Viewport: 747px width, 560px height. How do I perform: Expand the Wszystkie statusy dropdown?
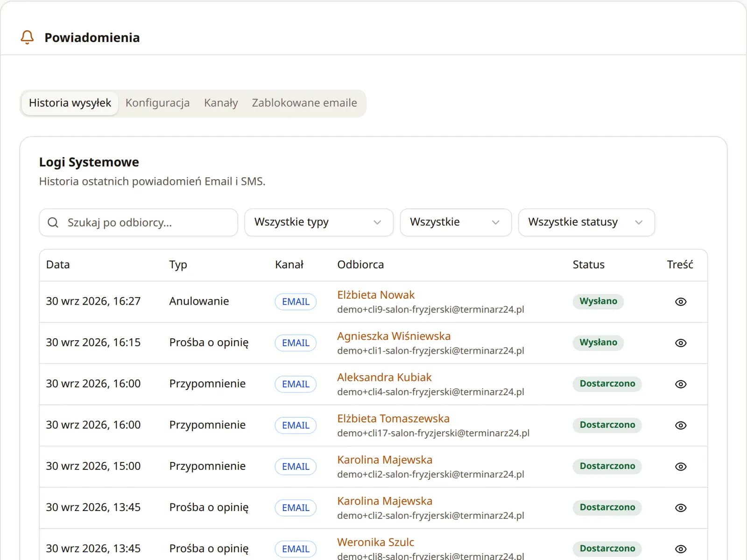click(x=586, y=222)
